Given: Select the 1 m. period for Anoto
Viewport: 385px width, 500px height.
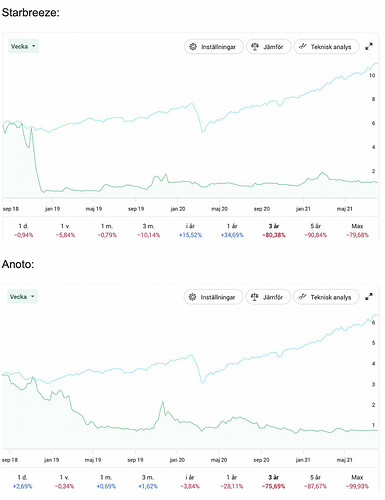Looking at the screenshot, I should [106, 482].
